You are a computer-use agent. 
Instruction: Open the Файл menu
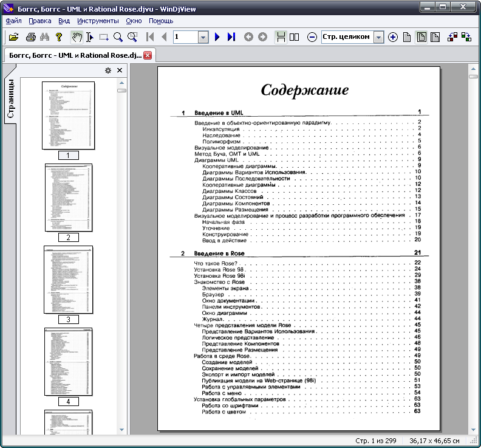click(13, 21)
